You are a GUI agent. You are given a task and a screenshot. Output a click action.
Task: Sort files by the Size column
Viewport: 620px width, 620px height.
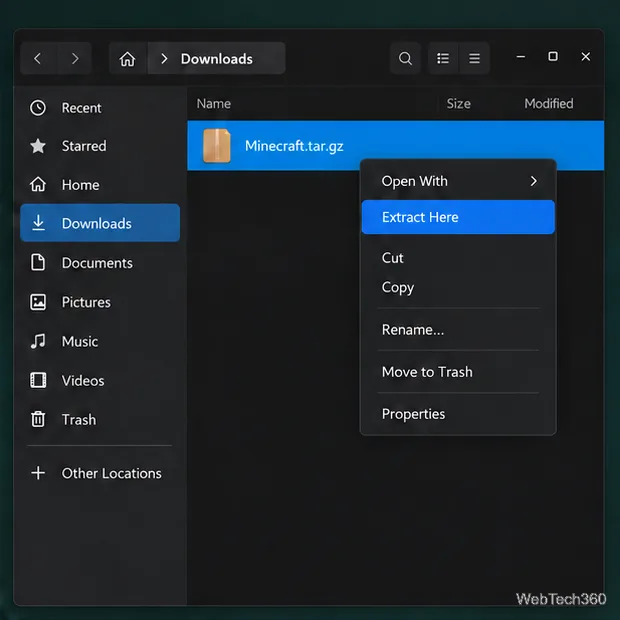(459, 104)
